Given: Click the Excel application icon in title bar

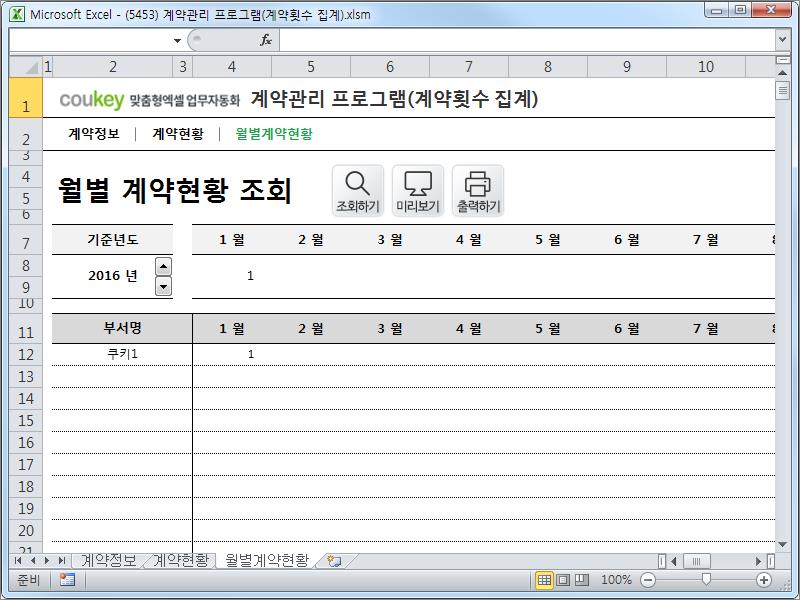Looking at the screenshot, I should [16, 14].
